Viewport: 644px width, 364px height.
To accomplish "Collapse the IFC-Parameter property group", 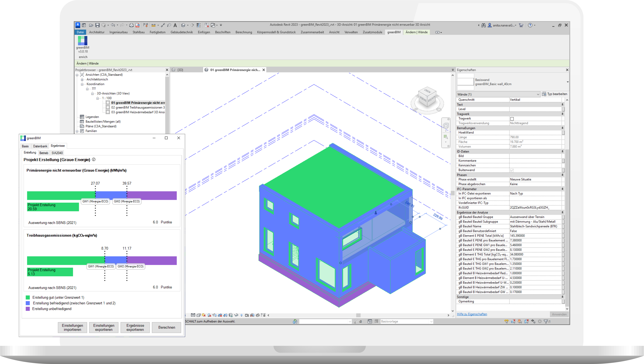I will (x=562, y=189).
